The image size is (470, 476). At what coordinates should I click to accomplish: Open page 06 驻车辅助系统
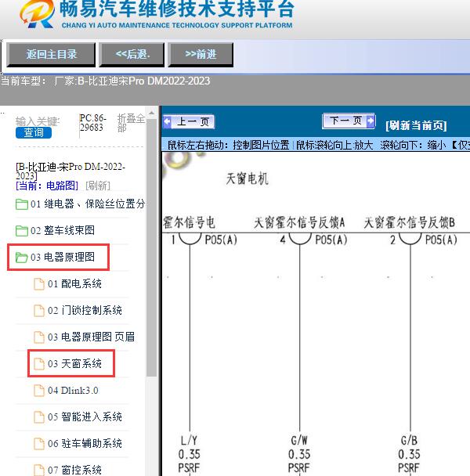point(78,444)
